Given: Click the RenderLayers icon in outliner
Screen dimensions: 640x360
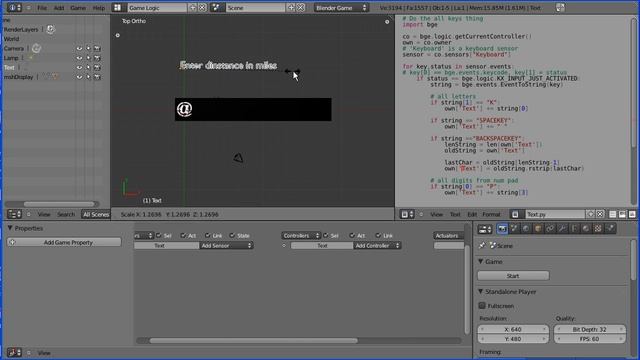Looking at the screenshot, I should pos(50,29).
